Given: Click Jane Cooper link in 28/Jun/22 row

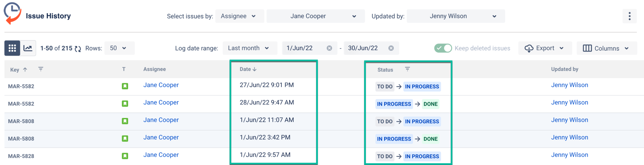Looking at the screenshot, I should [x=161, y=102].
